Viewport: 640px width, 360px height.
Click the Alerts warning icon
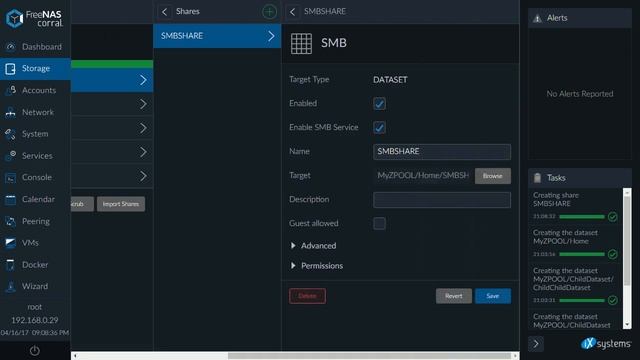[x=538, y=18]
